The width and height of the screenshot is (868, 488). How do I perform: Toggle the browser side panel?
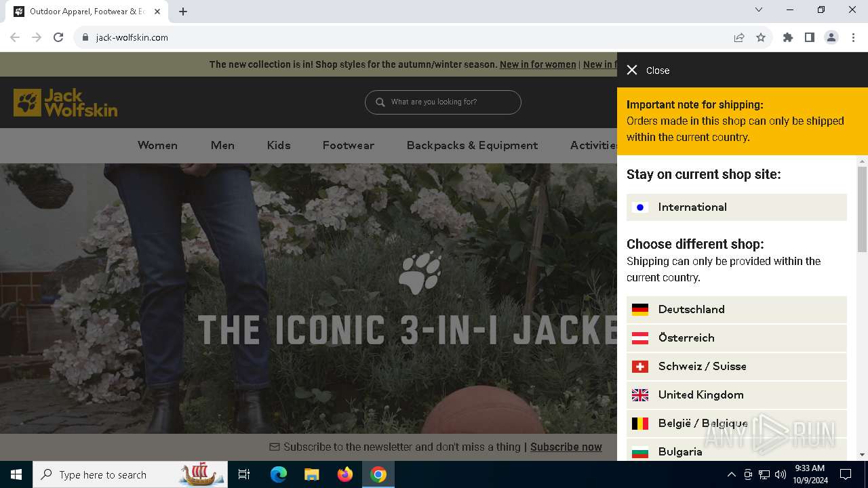[x=810, y=37]
